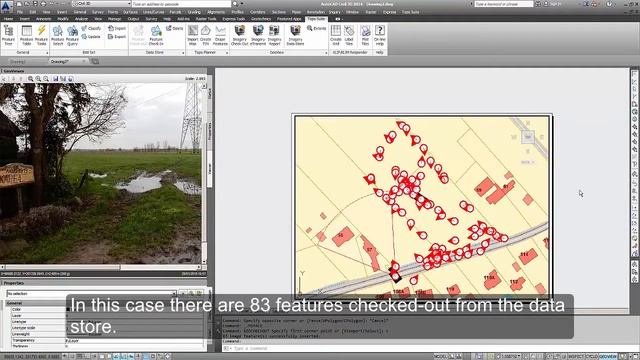Zoom to extents in GeoViewer toolbar

[x=30, y=79]
